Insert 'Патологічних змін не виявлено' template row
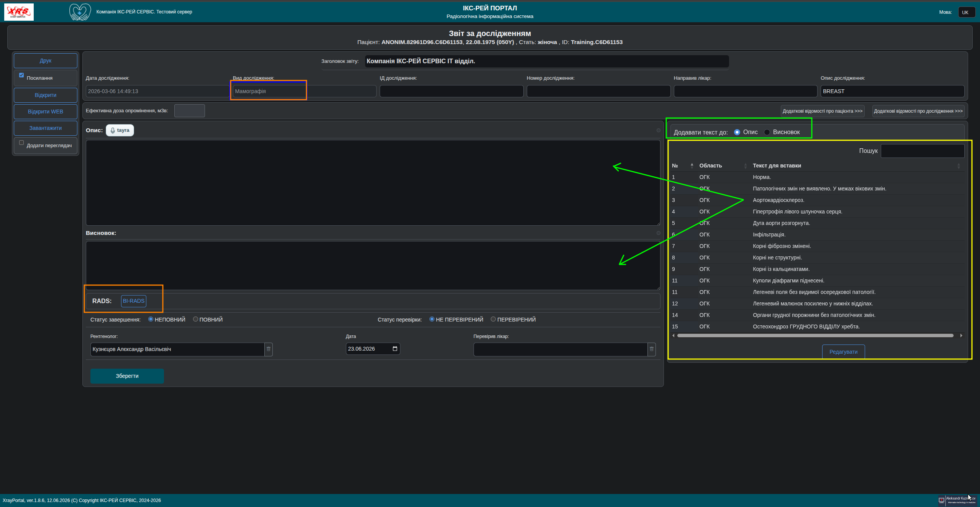The height and width of the screenshot is (507, 980). pos(817,189)
